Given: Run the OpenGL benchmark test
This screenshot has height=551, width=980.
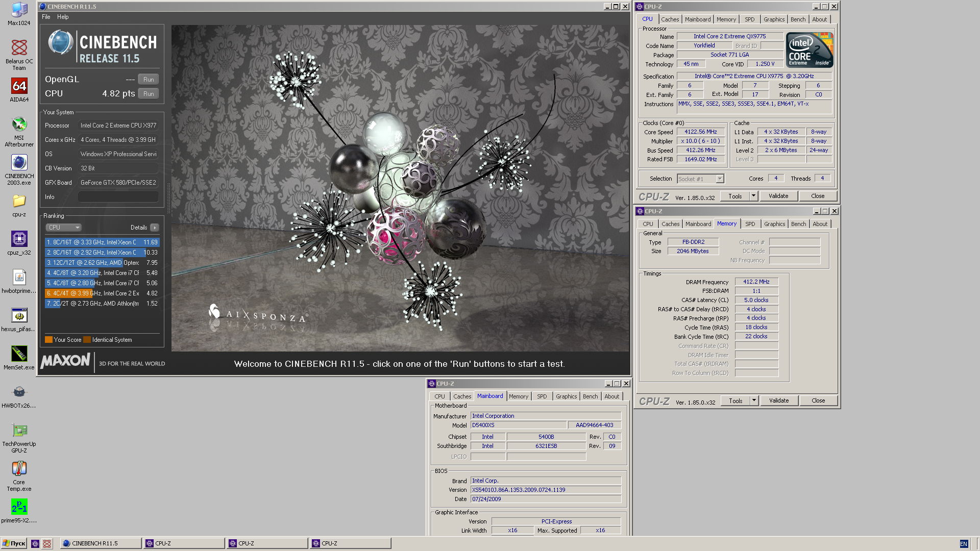Looking at the screenshot, I should (x=149, y=79).
